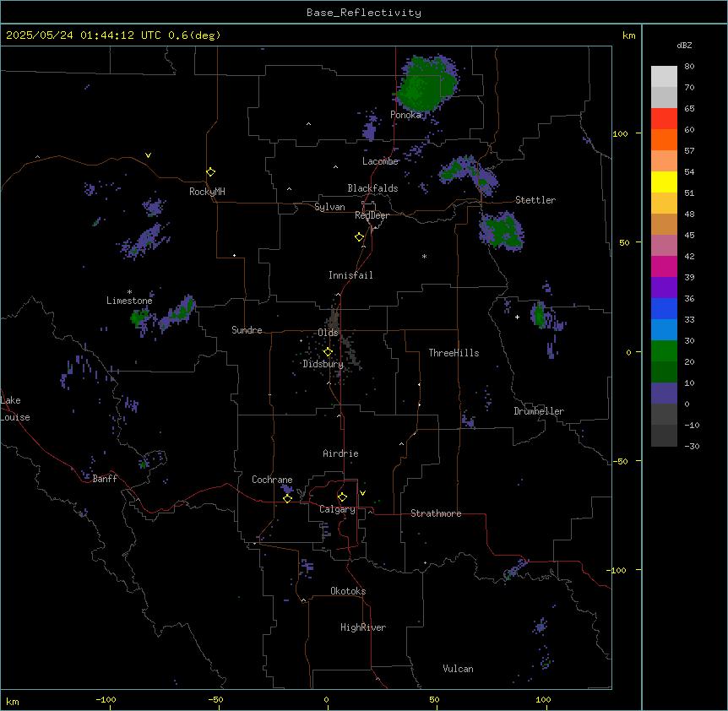Select the slate purple 10-0 dBZ legend color
The image size is (728, 711).
(664, 393)
